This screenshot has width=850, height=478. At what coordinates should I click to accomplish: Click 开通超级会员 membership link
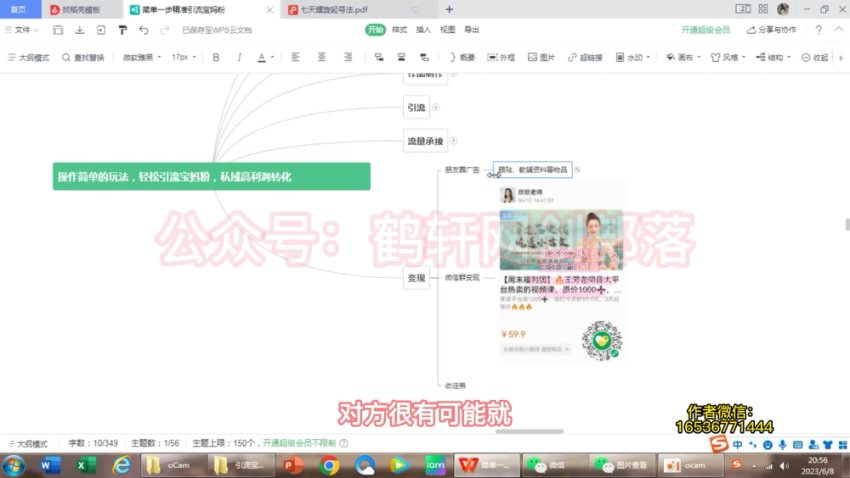click(705, 30)
